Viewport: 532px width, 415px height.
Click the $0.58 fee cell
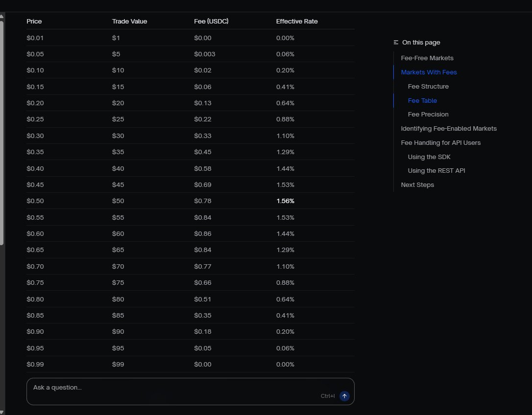point(202,169)
